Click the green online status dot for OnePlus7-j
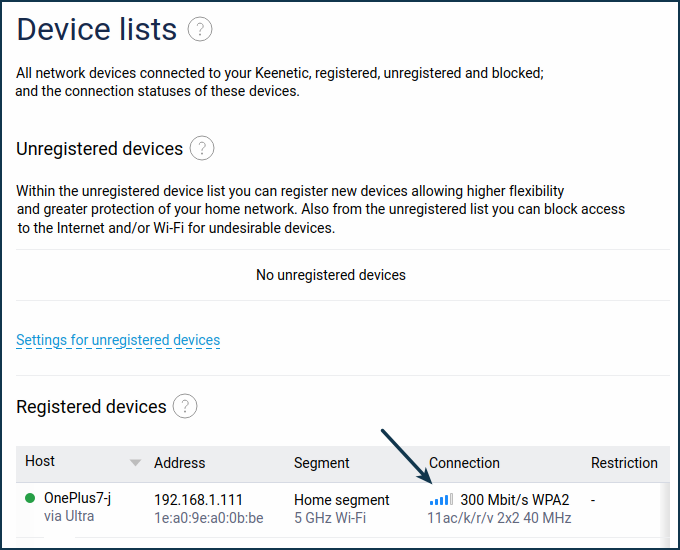 [30, 498]
